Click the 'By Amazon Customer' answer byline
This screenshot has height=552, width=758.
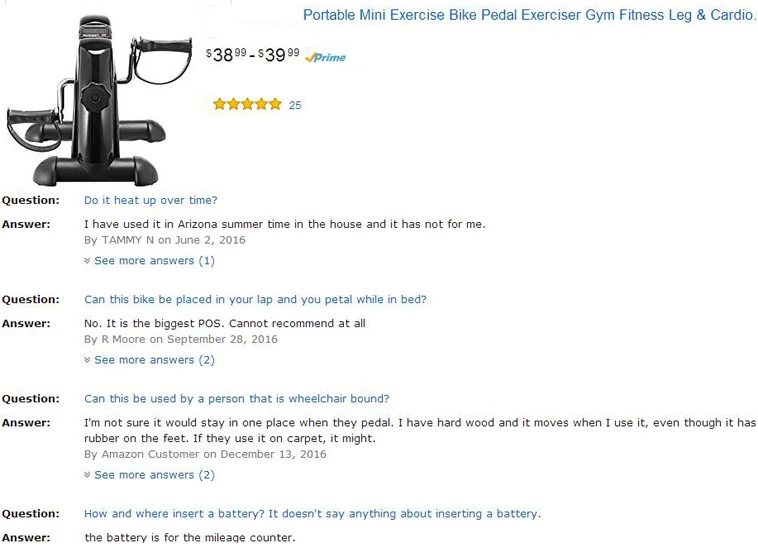coord(205,454)
